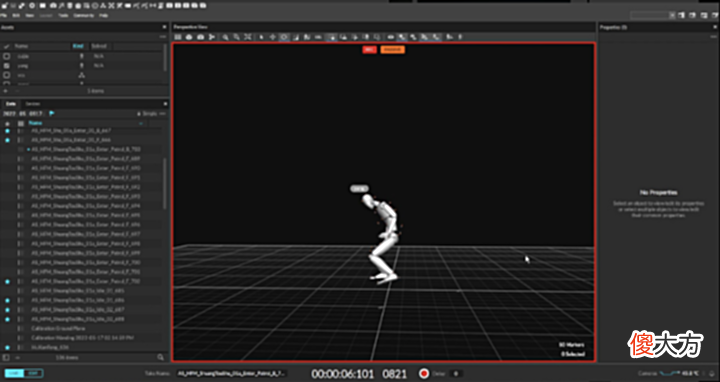Screen dimensions: 720x382
Task: Click the plus add icon under Assets list
Action: tap(6, 91)
